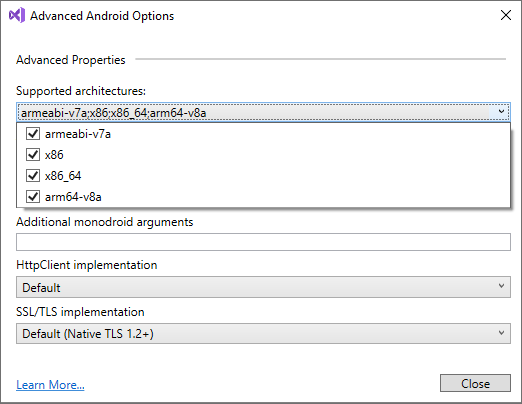Open the HttpClient implementation dropdown

tap(263, 287)
